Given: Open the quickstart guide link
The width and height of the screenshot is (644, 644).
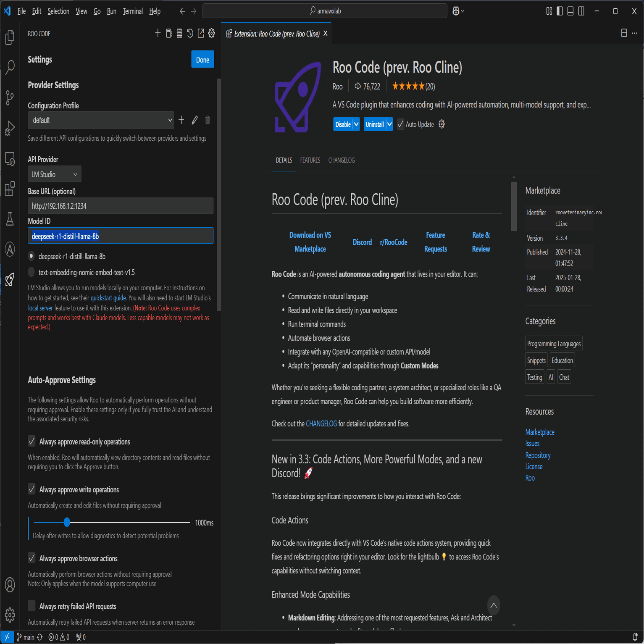Looking at the screenshot, I should (x=108, y=298).
